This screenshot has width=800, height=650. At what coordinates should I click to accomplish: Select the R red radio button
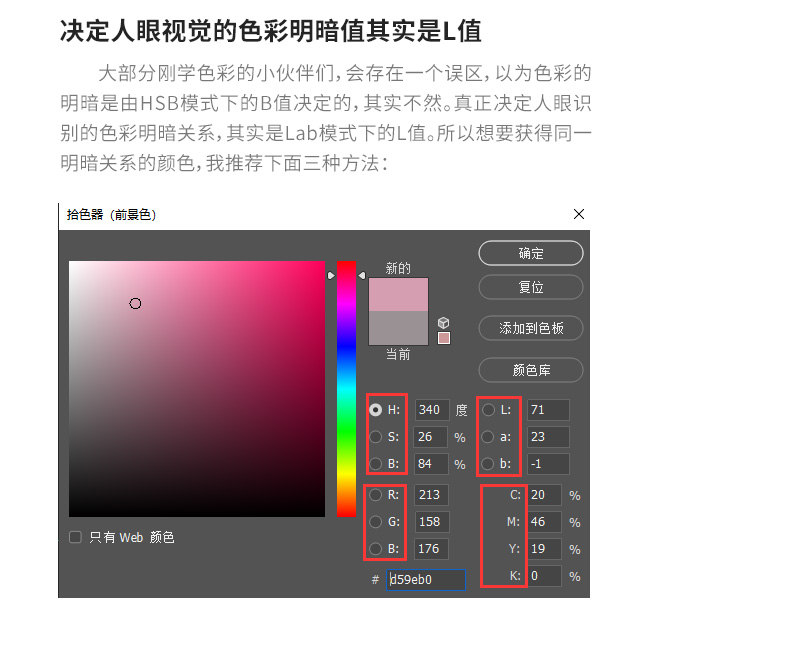coord(376,494)
